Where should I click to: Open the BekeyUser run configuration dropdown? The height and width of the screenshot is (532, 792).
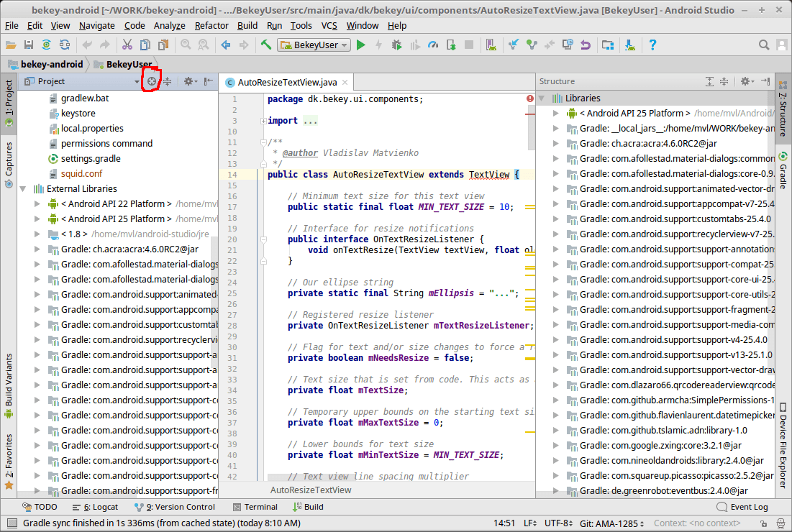314,45
